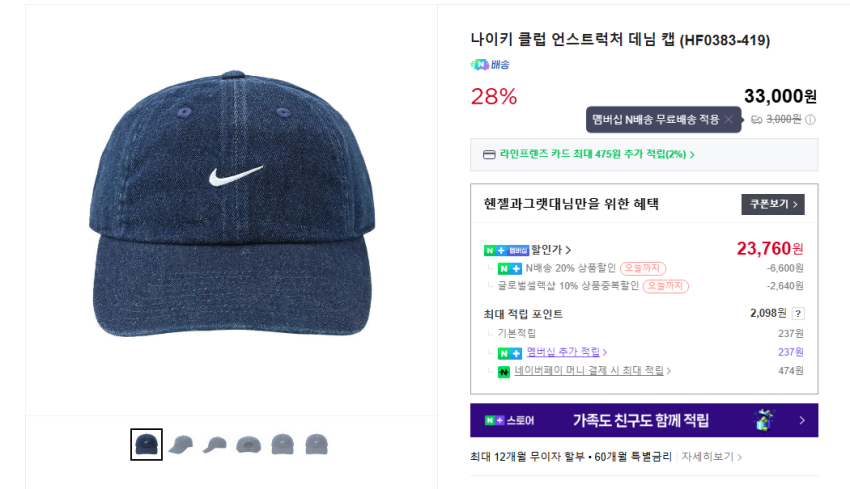This screenshot has height=489, width=850.
Task: Click the N+ 멤버십 badge beside 할인가
Action: [x=506, y=250]
